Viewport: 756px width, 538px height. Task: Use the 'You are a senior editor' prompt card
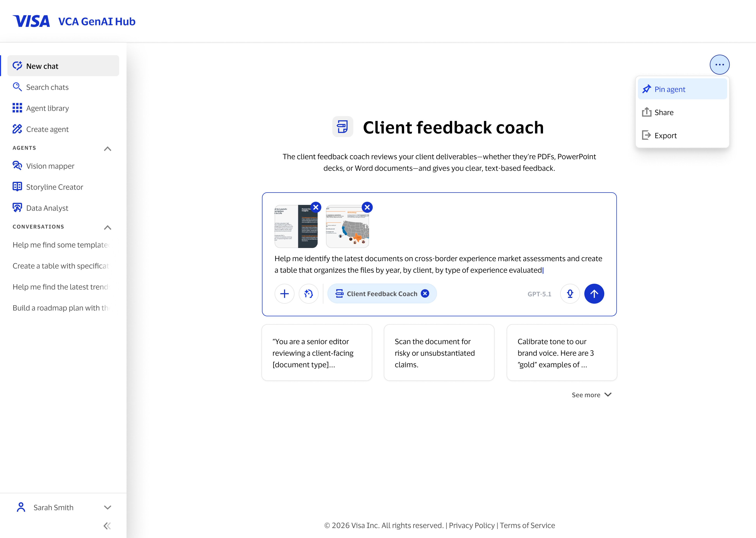[317, 353]
